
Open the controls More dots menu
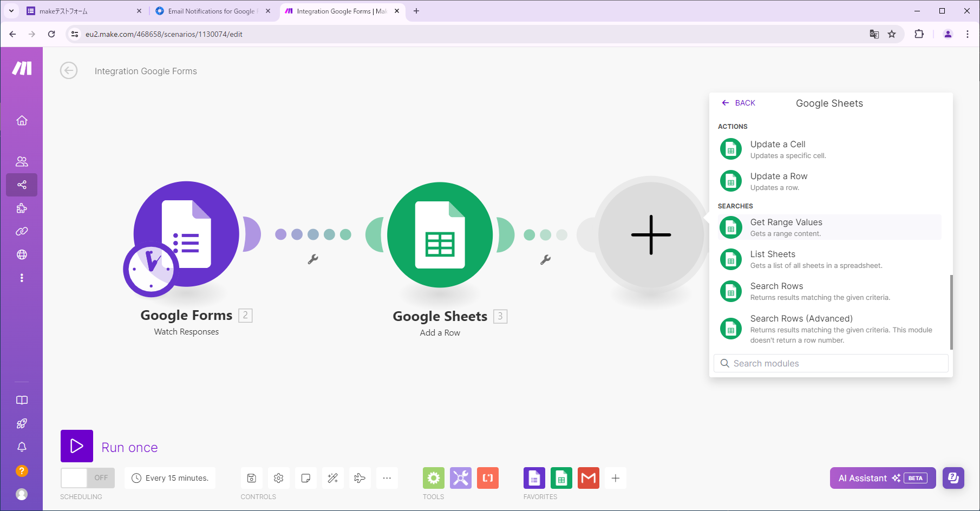[387, 478]
